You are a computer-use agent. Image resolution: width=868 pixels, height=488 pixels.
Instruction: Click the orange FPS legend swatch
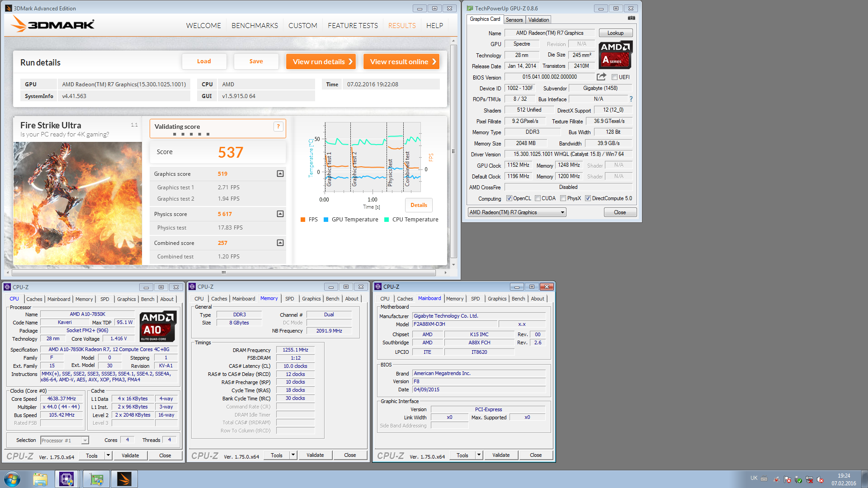(303, 220)
